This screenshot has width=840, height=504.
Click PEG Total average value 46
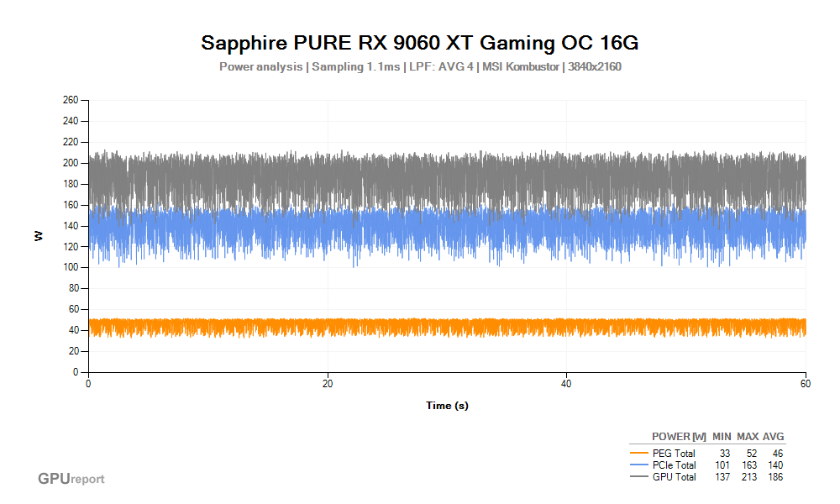click(x=777, y=454)
